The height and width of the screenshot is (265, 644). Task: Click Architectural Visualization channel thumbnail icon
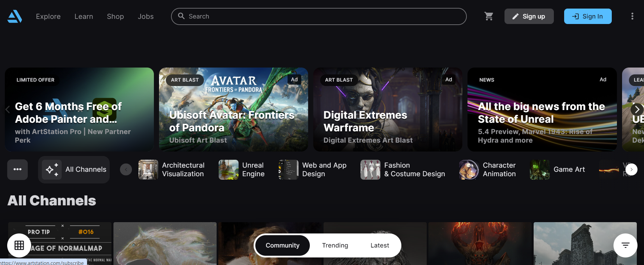tap(148, 169)
